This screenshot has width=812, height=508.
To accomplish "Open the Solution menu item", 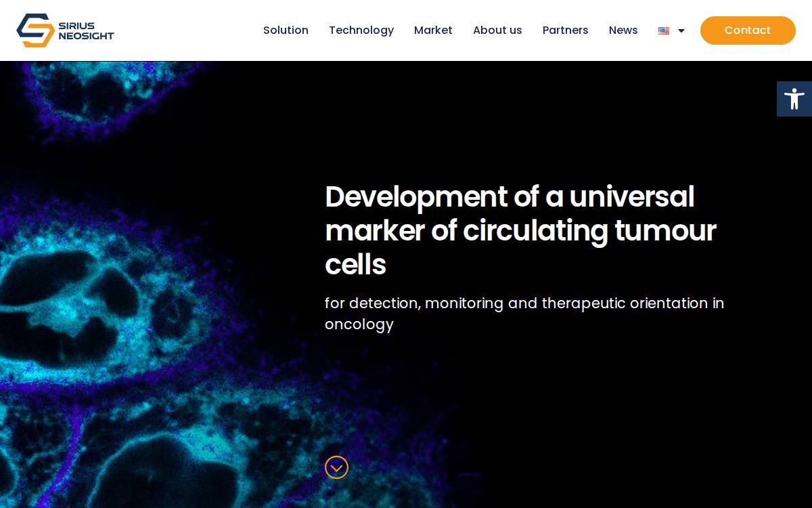I will pos(286,30).
